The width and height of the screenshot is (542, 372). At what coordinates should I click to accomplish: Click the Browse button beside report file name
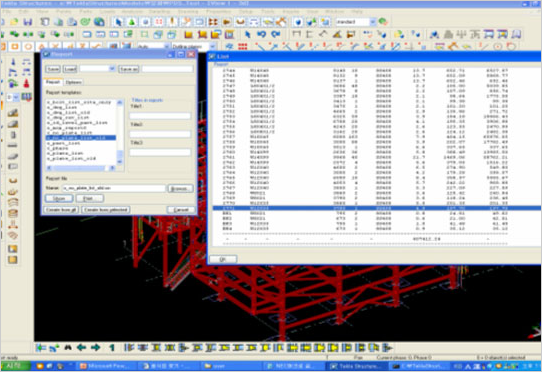(180, 188)
